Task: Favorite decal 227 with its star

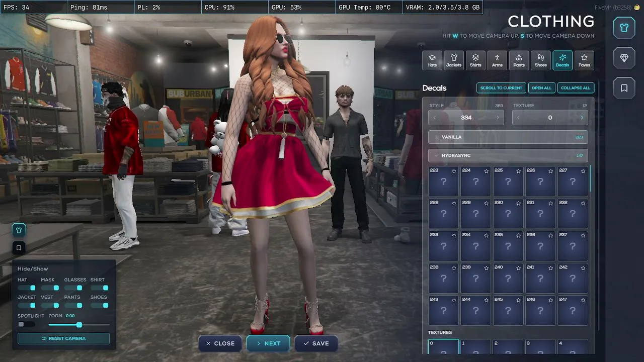Action: point(583,171)
